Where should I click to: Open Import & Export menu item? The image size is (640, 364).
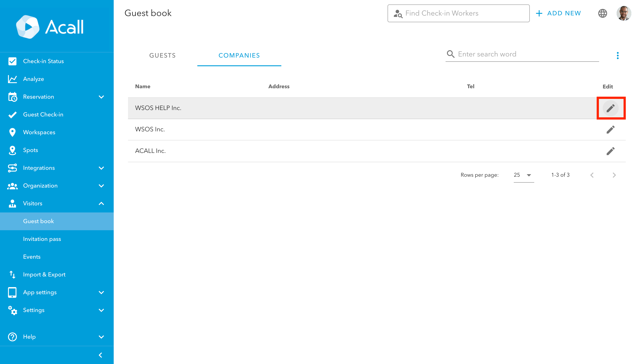click(x=57, y=274)
